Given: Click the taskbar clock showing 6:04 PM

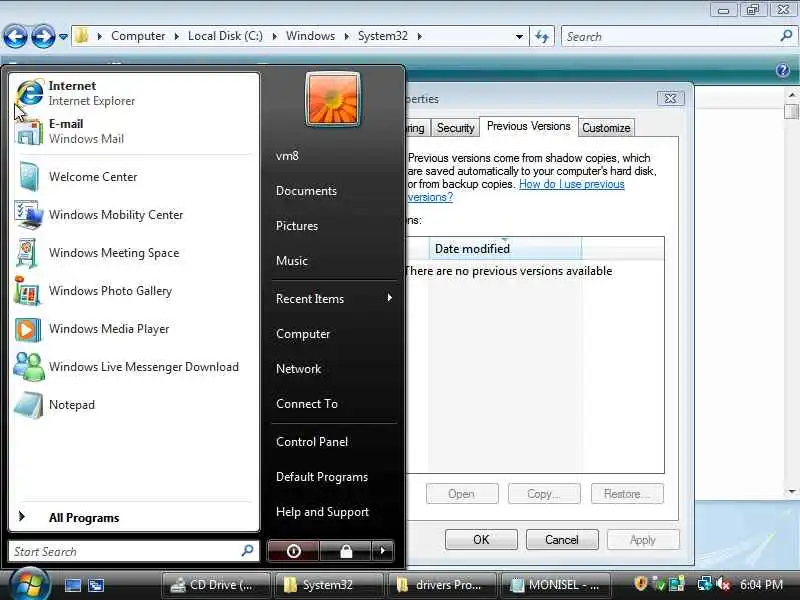Looking at the screenshot, I should coord(761,584).
